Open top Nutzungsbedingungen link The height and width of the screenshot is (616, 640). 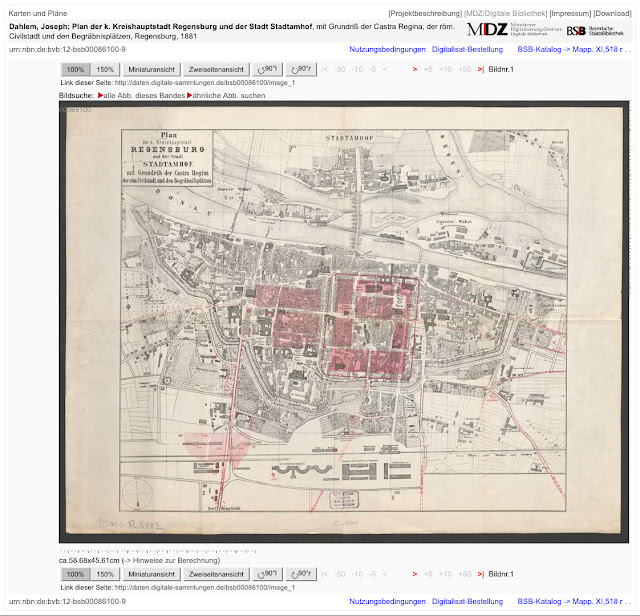pyautogui.click(x=387, y=49)
